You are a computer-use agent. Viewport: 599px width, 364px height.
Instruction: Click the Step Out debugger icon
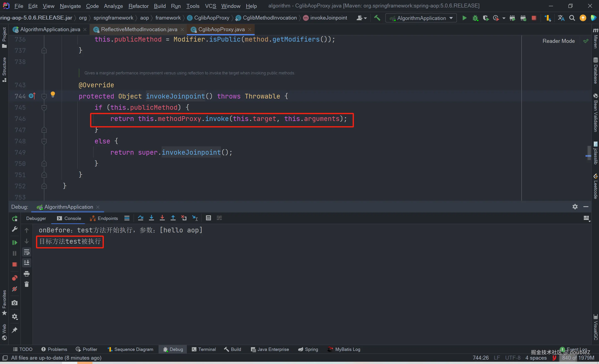[x=173, y=218]
